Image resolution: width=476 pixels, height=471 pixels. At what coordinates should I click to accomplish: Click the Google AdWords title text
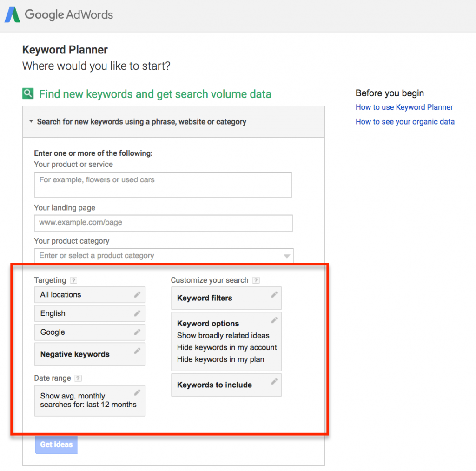(69, 14)
